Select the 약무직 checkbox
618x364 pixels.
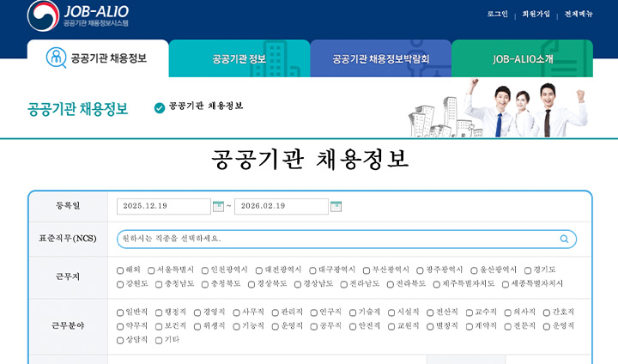(120, 326)
